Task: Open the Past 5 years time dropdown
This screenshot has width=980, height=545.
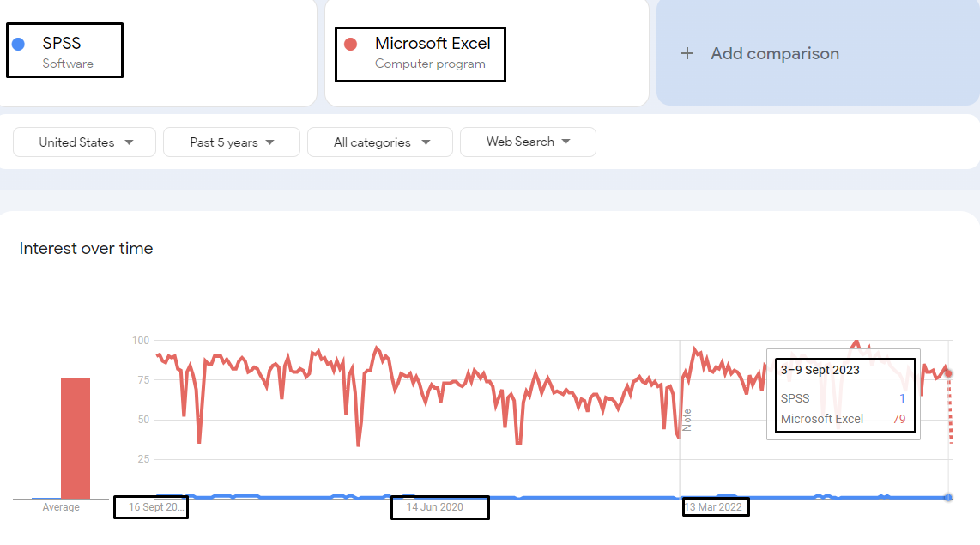Action: click(x=231, y=142)
